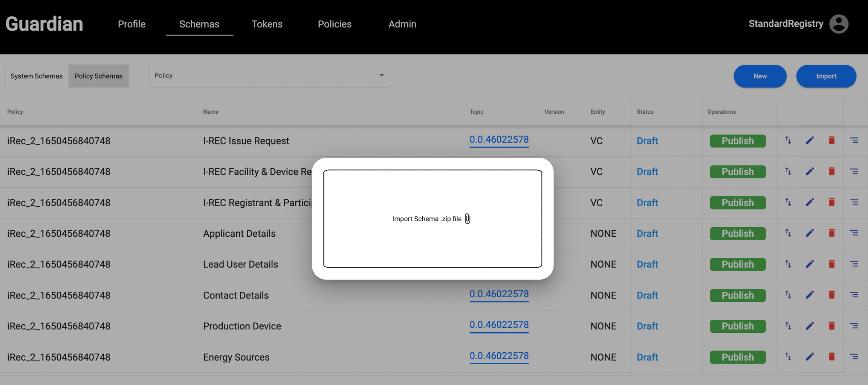Publish the Production Device schema

pos(737,326)
